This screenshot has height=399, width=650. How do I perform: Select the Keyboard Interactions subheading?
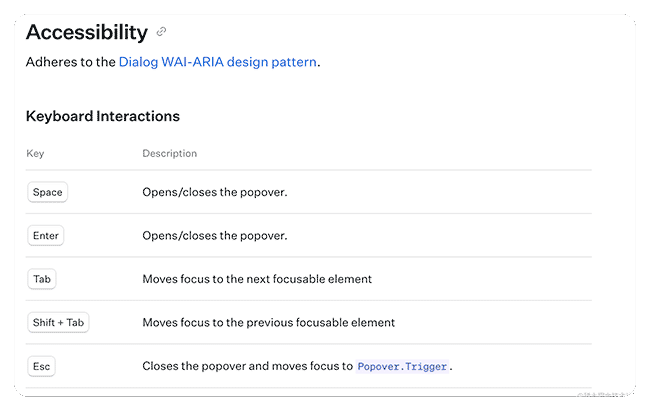pos(103,116)
